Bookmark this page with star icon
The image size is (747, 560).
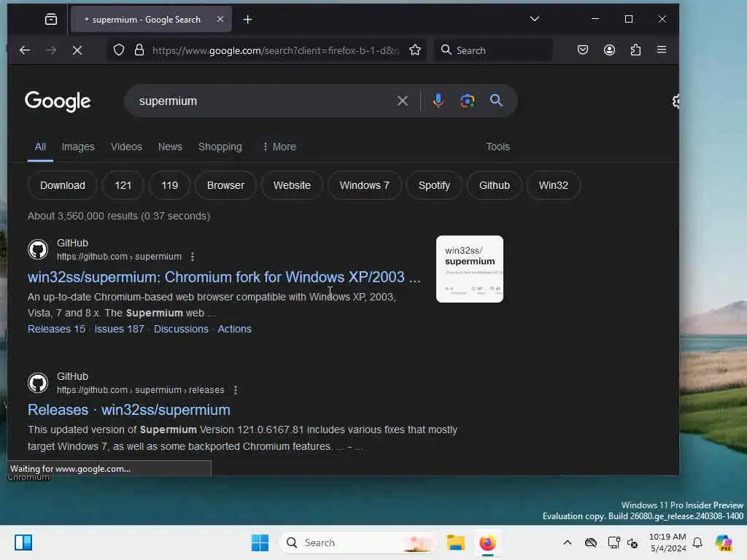tap(415, 50)
